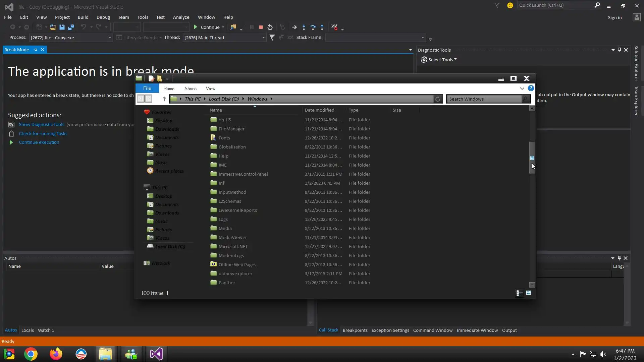Toggle pin on Break Mode tab
644x362 pixels.
[35, 50]
